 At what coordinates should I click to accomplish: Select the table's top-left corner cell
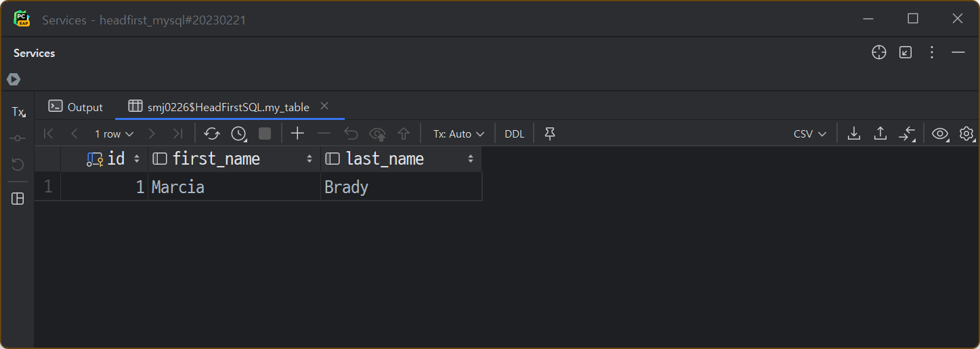[x=47, y=159]
